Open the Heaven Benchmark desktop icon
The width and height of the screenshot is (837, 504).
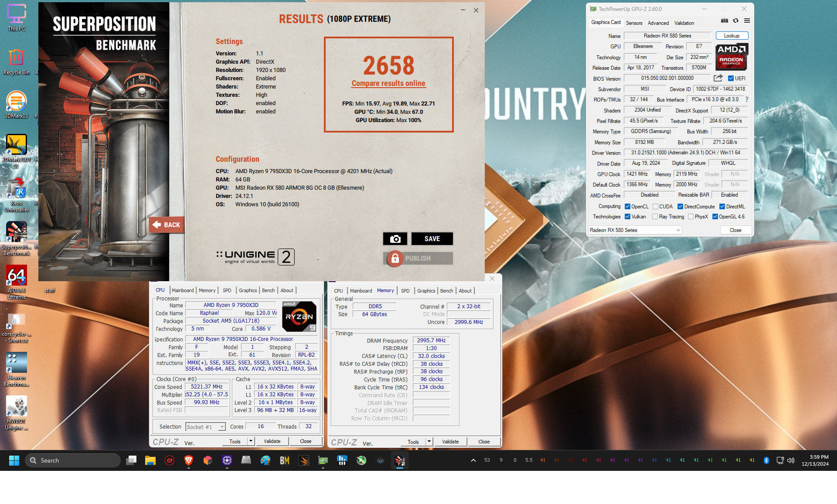coord(17,369)
